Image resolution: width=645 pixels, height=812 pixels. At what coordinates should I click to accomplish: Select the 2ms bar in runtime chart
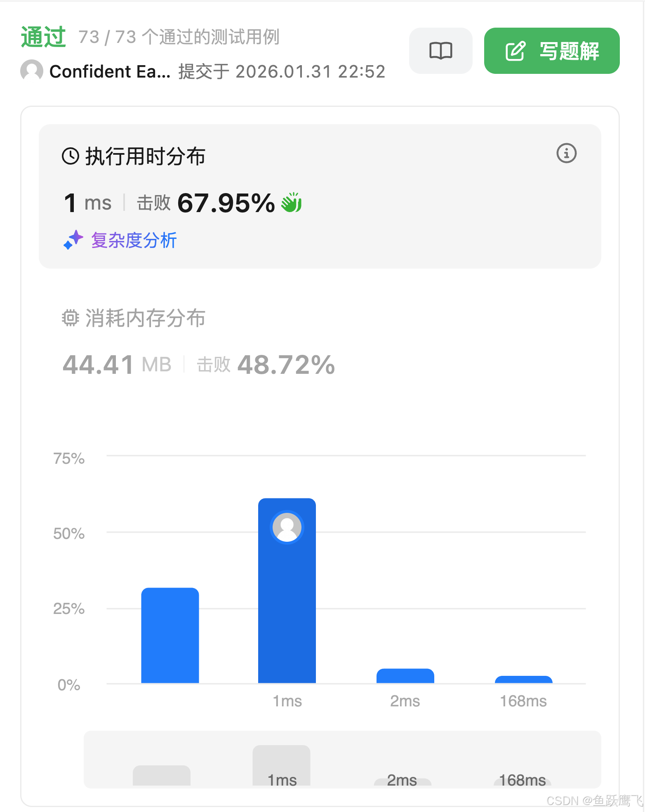[405, 677]
